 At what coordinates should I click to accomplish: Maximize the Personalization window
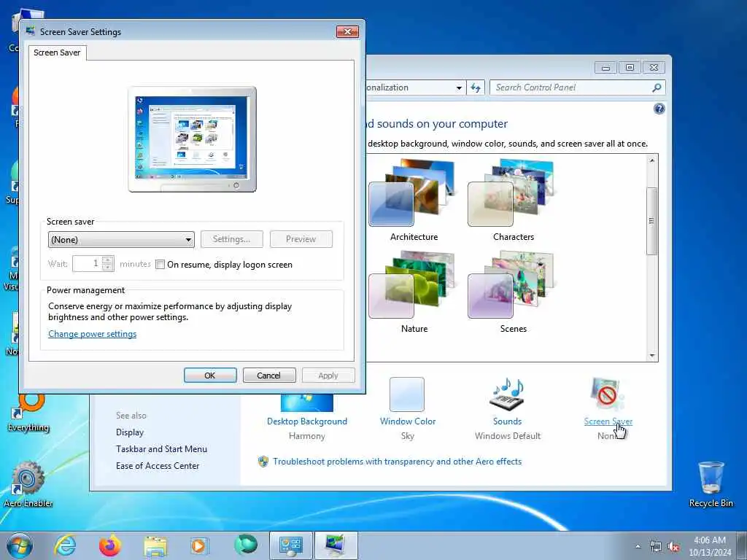click(x=630, y=68)
